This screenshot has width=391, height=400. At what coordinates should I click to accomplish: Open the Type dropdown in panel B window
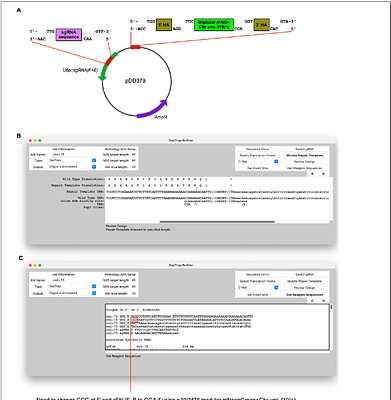tap(72, 160)
